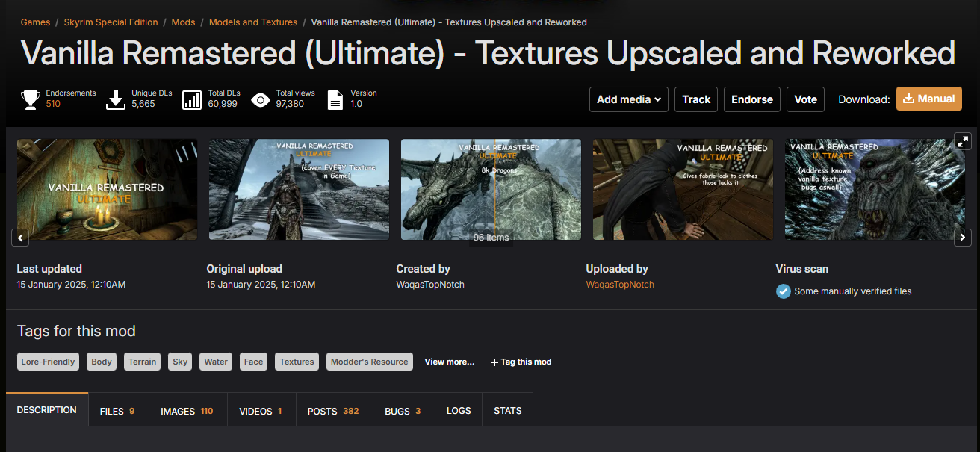Show next gallery images with right arrow
The height and width of the screenshot is (452, 980).
point(963,238)
